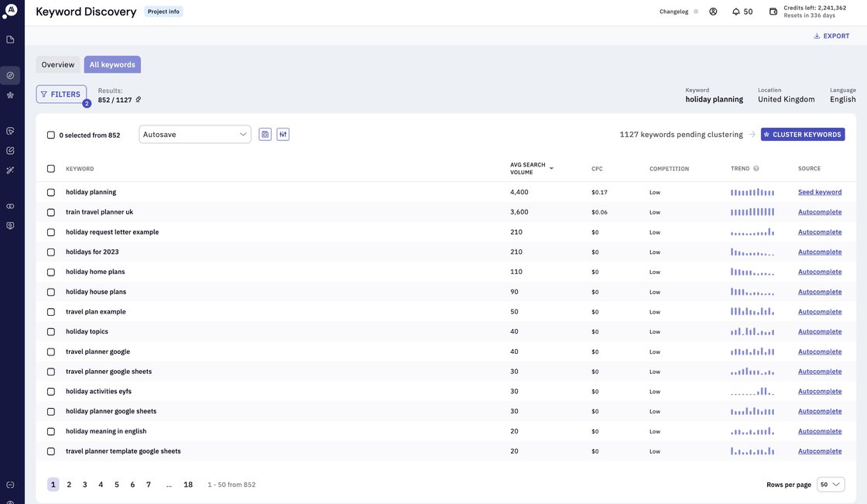Switch to the Overview tab
The height and width of the screenshot is (504, 867).
click(58, 65)
